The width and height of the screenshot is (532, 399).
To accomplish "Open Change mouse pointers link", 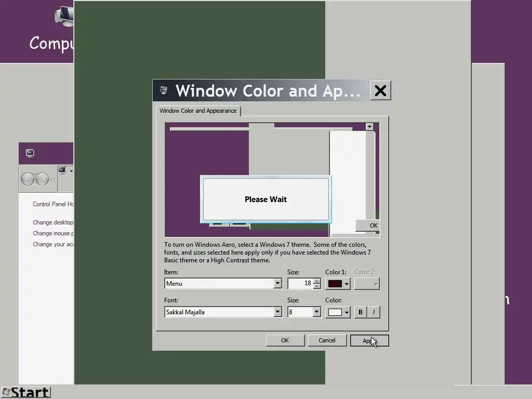I will click(53, 233).
